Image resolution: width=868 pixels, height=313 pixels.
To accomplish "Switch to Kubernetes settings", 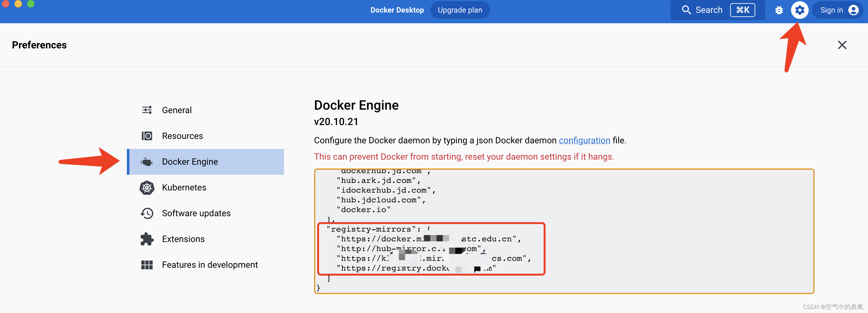I will coord(206,188).
